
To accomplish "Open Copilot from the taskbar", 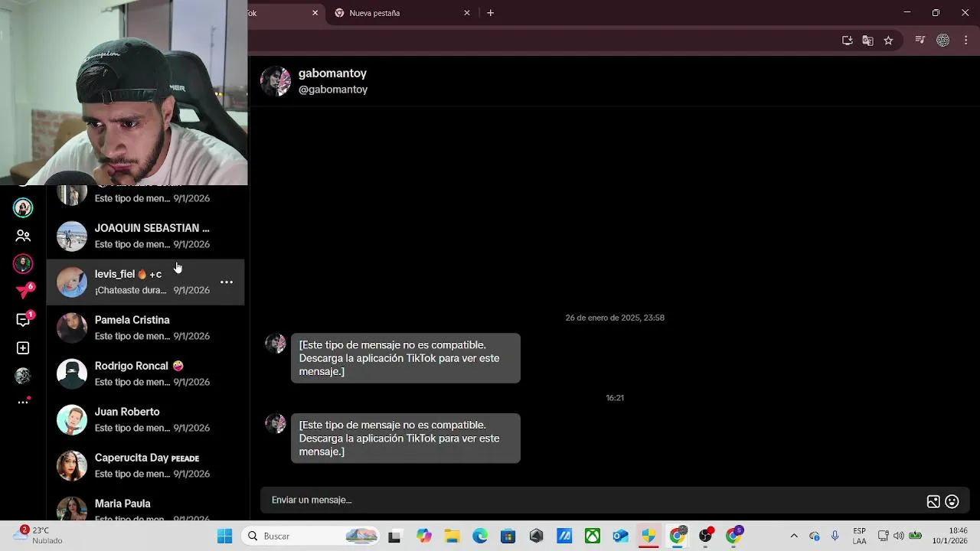I will (423, 536).
